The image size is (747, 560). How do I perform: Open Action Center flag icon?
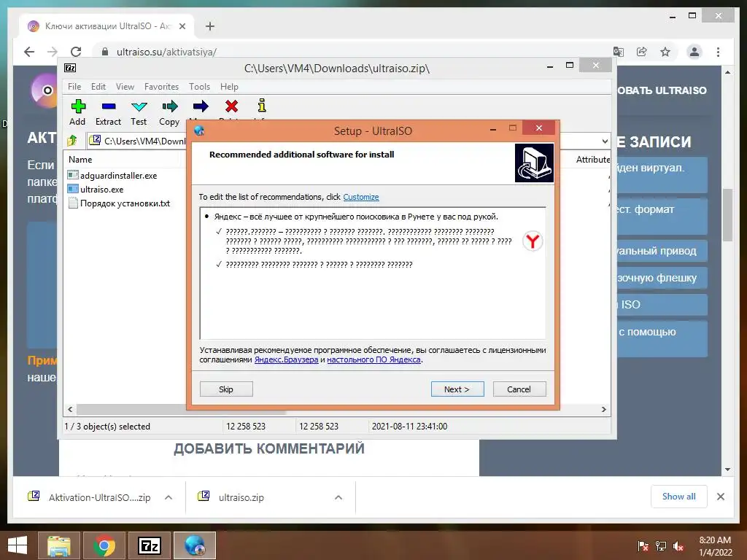point(643,546)
